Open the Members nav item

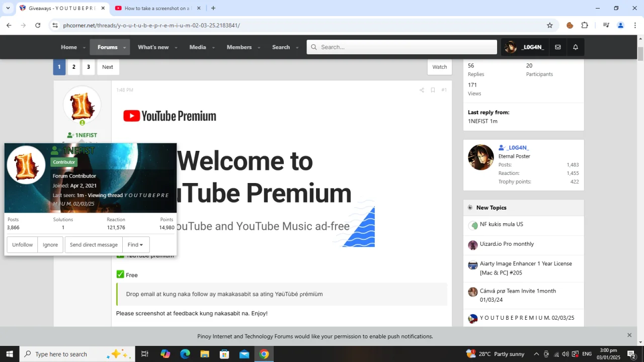239,47
